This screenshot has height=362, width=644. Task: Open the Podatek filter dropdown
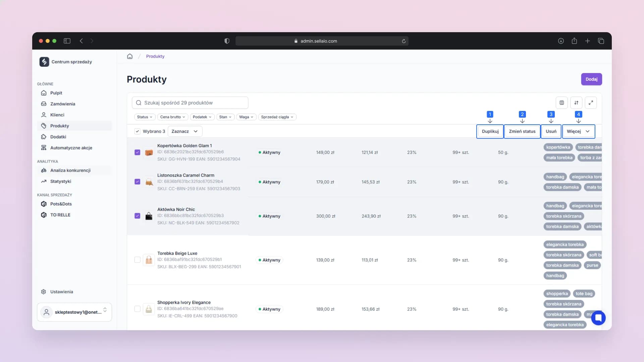point(202,117)
